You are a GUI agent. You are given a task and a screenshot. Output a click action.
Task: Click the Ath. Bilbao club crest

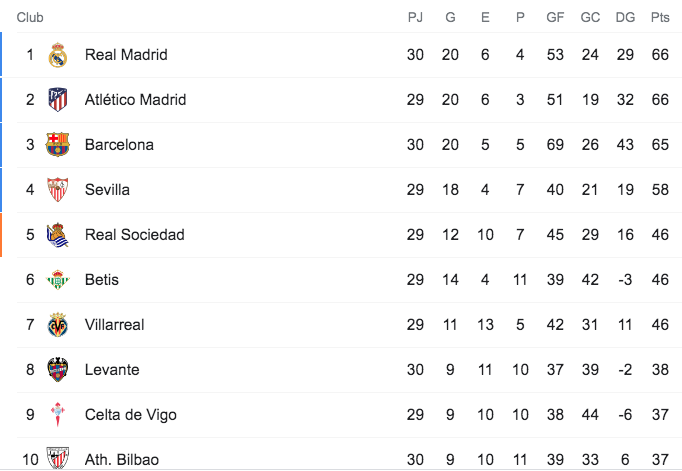pos(58,459)
